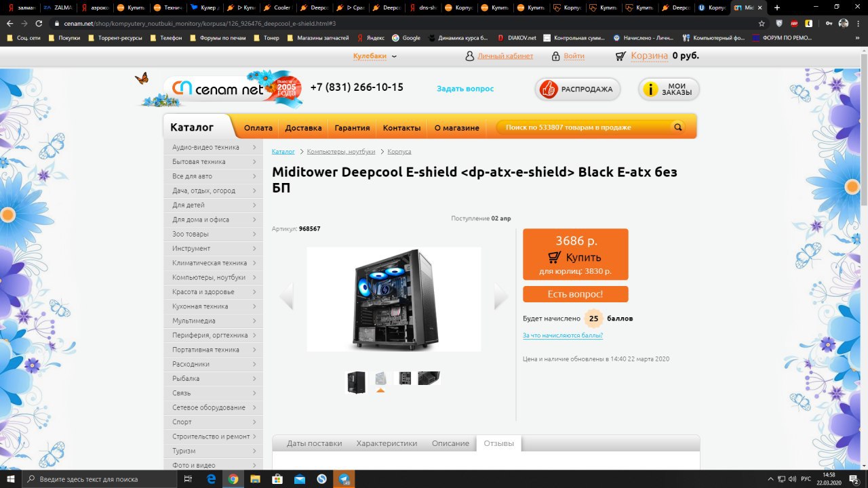Open the DIAKOV.net bookmark
This screenshot has height=488, width=868.
click(517, 38)
